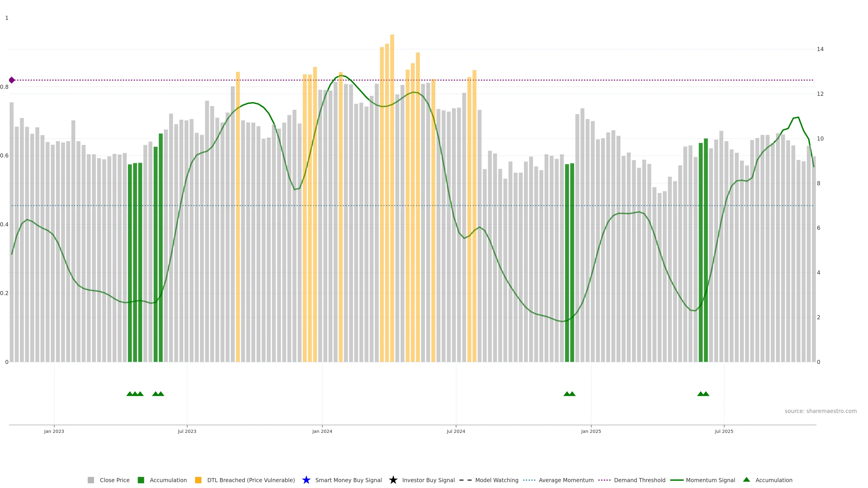The height and width of the screenshot is (488, 868).
Task: Click the Jul 2023 axis label
Action: [187, 431]
